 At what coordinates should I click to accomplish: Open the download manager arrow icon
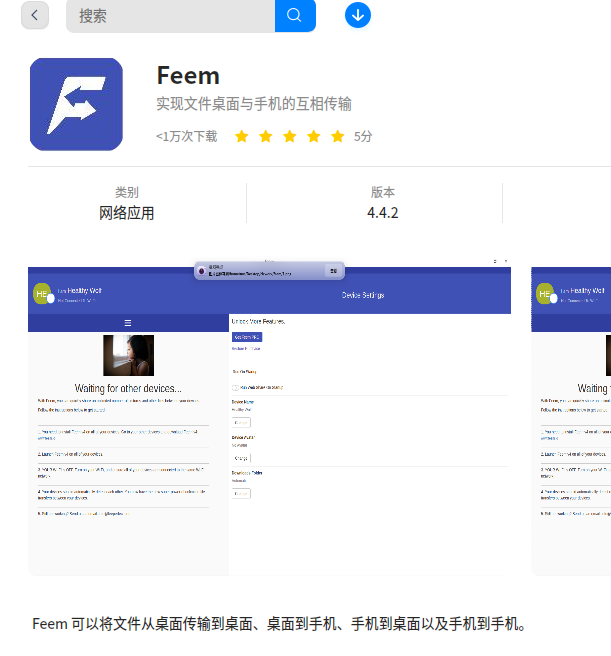click(358, 15)
